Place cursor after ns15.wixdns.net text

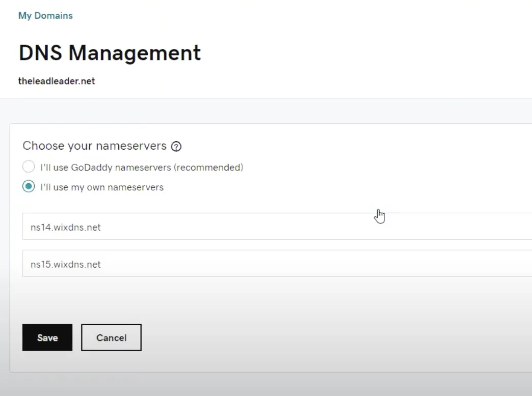coord(101,264)
